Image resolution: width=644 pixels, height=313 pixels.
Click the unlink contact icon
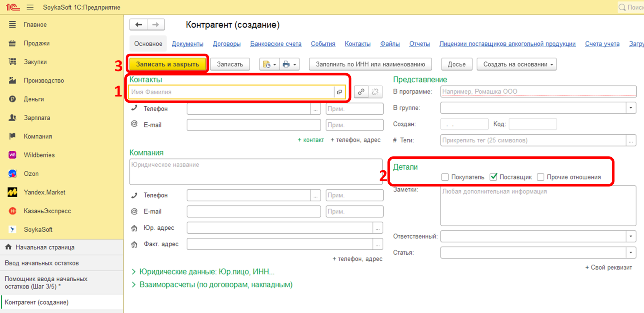click(x=375, y=92)
